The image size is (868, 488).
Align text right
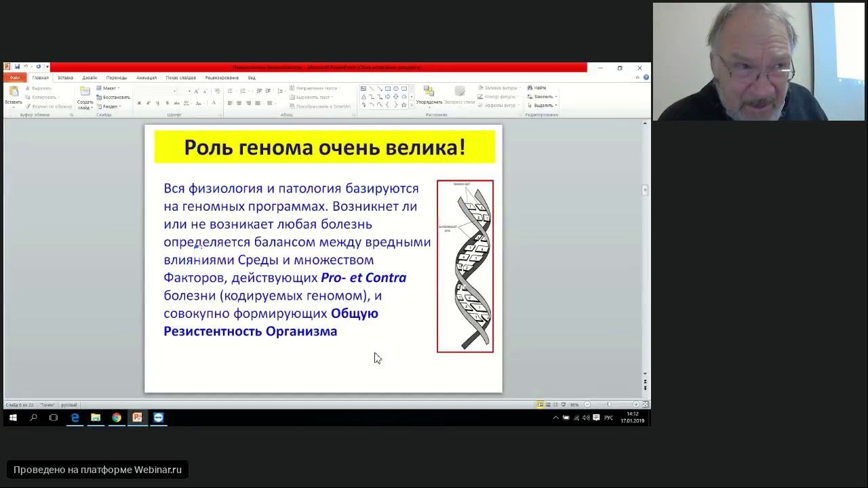(x=248, y=103)
